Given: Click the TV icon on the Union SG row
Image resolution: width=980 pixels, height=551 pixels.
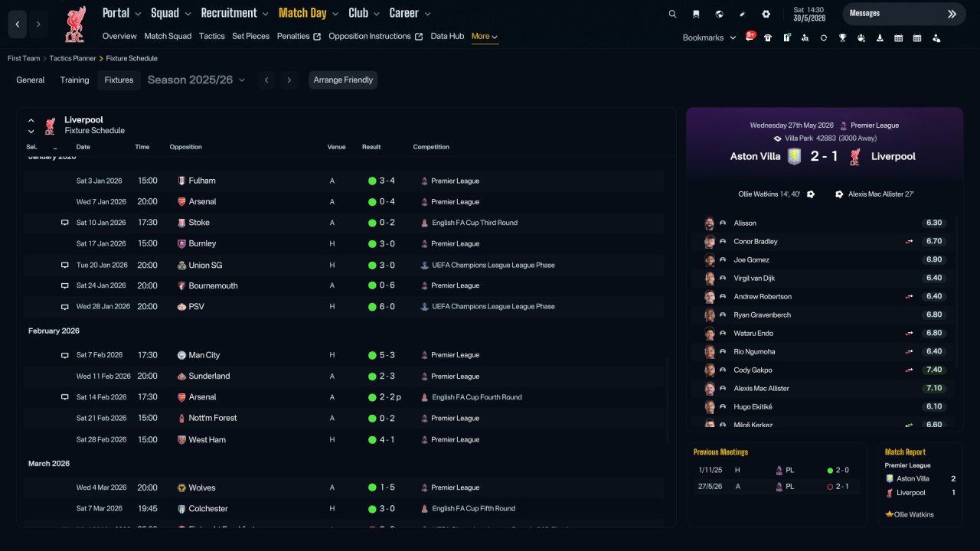Looking at the screenshot, I should click(x=65, y=265).
